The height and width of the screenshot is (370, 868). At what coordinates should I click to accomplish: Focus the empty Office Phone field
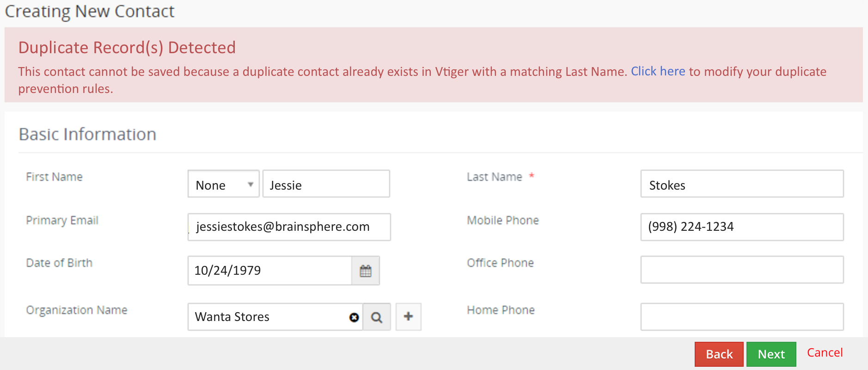click(x=741, y=270)
